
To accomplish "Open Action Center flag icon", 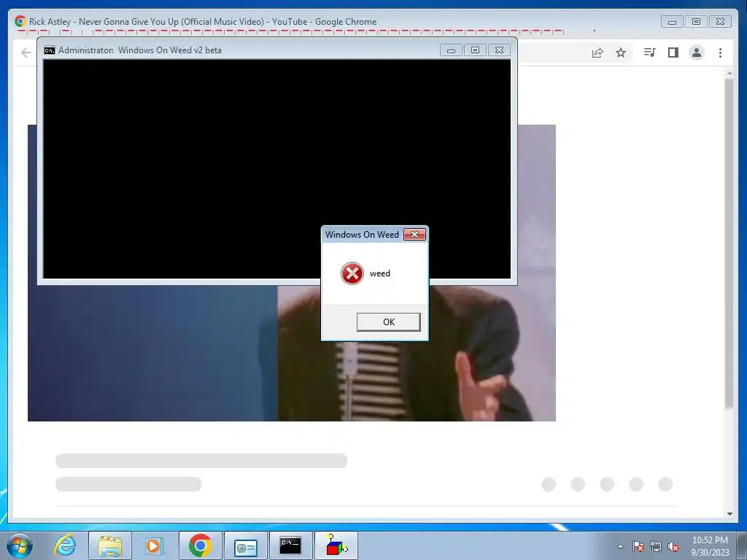I will click(638, 546).
